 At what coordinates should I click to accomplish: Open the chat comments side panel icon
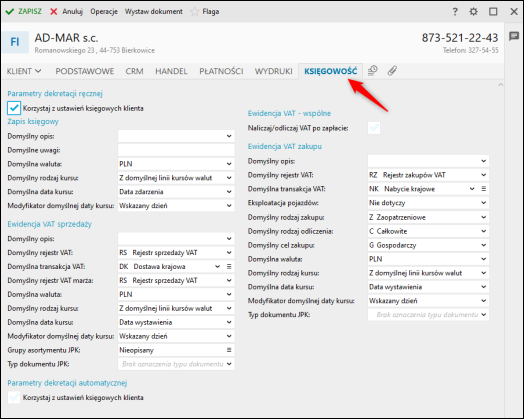[x=514, y=36]
